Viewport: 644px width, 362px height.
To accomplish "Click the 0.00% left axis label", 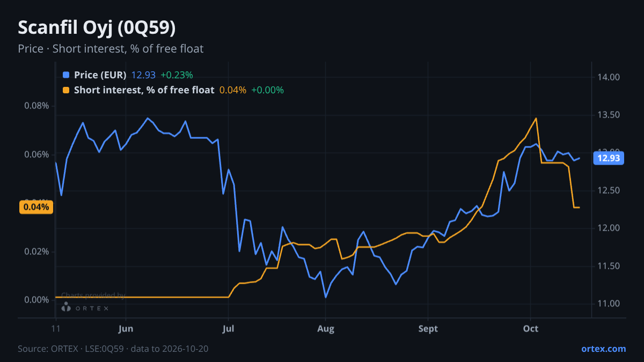I will pyautogui.click(x=36, y=300).
